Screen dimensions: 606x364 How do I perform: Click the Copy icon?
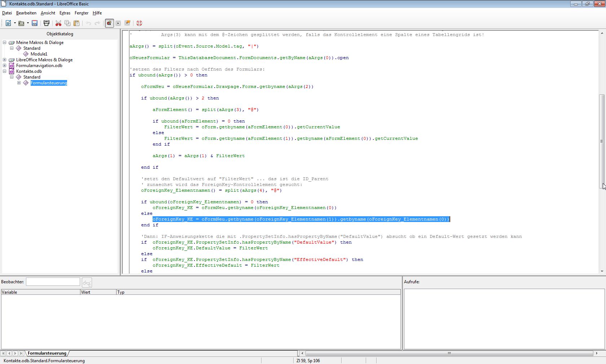click(x=67, y=23)
